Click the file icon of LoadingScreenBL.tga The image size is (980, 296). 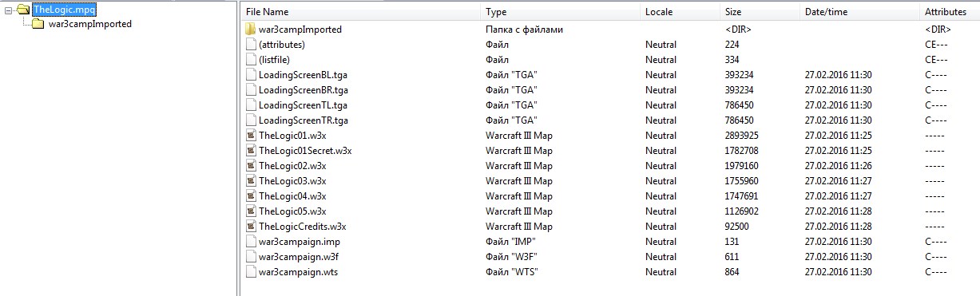[x=251, y=75]
